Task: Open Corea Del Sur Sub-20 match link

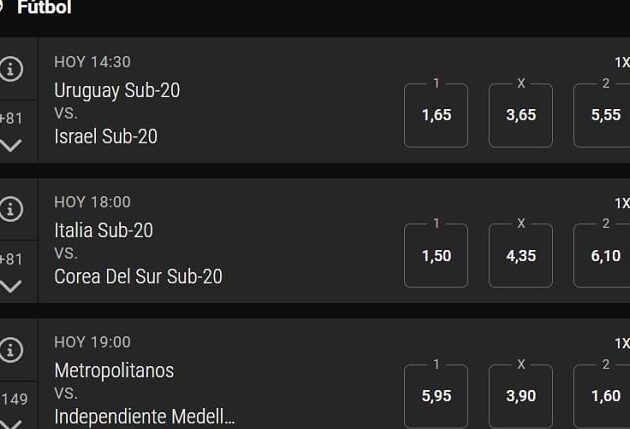Action: pyautogui.click(x=138, y=276)
